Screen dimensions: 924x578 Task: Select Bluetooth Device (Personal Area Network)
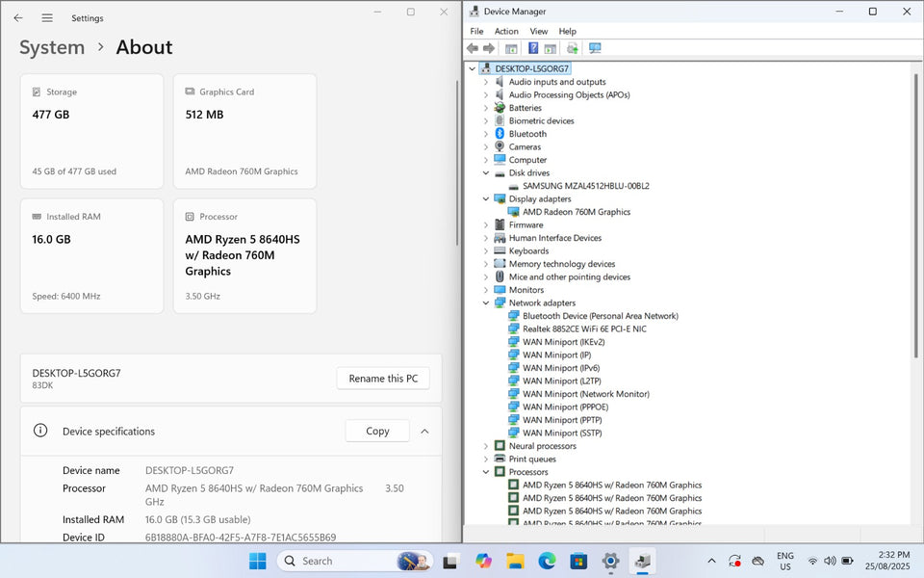pos(601,316)
